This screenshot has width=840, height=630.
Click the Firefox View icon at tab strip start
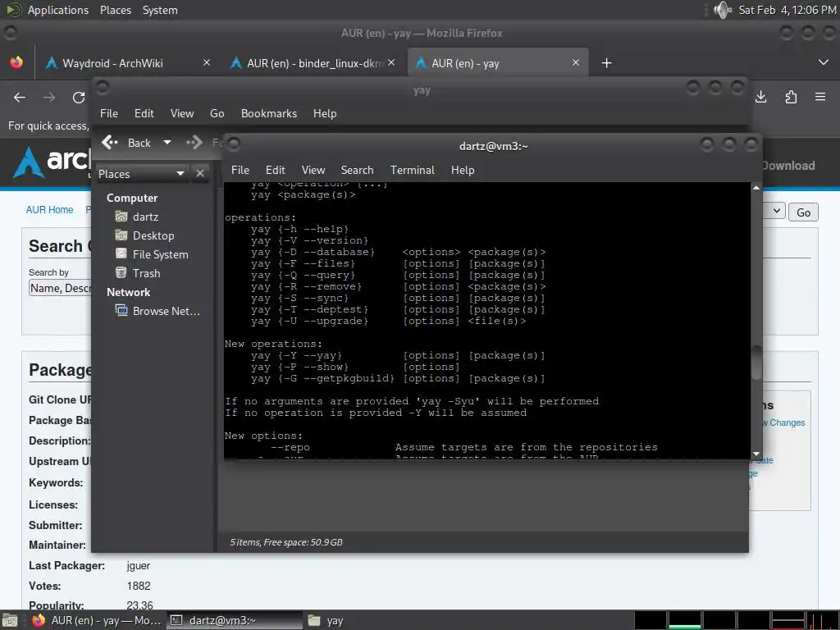(16, 62)
